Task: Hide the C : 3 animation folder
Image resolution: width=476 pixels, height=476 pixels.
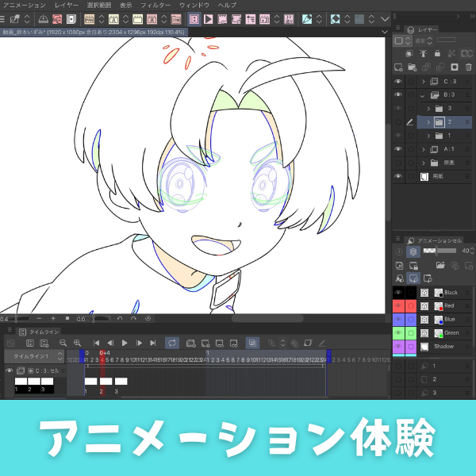Action: [398, 82]
